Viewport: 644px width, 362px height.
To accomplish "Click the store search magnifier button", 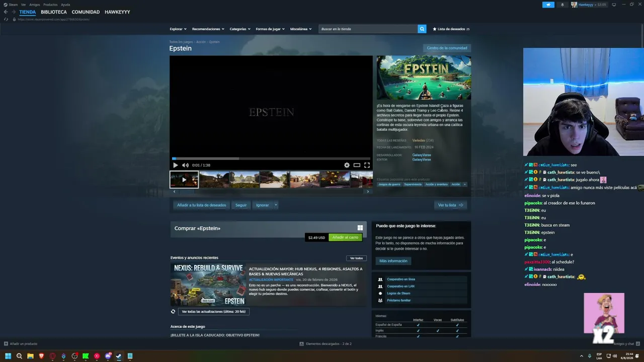I will pyautogui.click(x=422, y=29).
